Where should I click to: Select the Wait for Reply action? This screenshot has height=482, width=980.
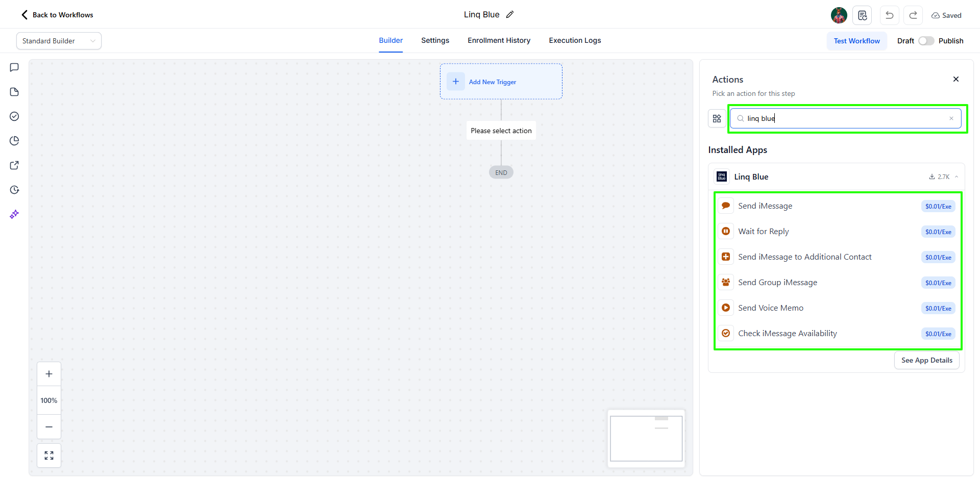tap(837, 232)
